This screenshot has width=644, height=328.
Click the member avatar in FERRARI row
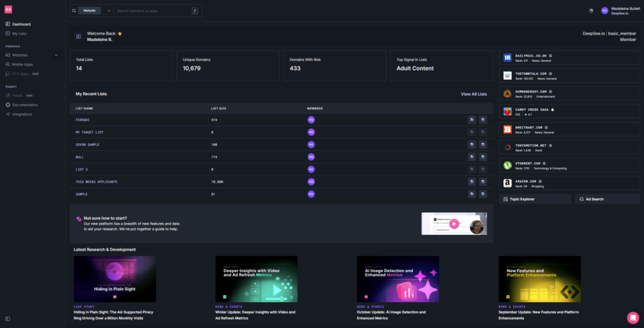(311, 120)
